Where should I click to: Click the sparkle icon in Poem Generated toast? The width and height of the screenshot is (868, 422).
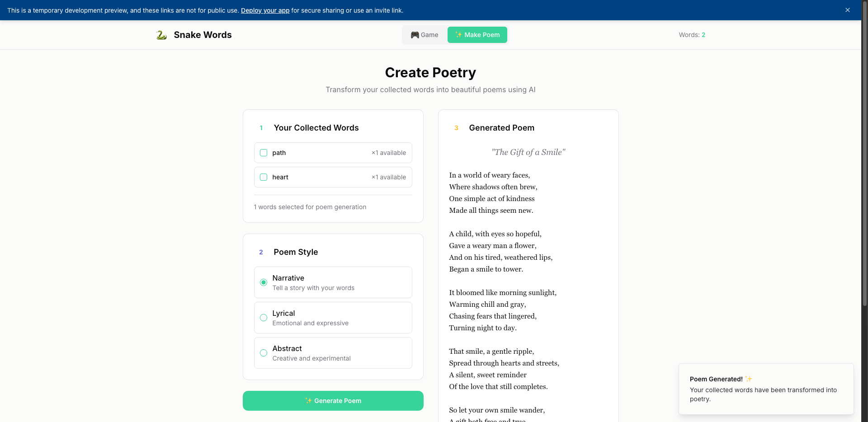749,379
